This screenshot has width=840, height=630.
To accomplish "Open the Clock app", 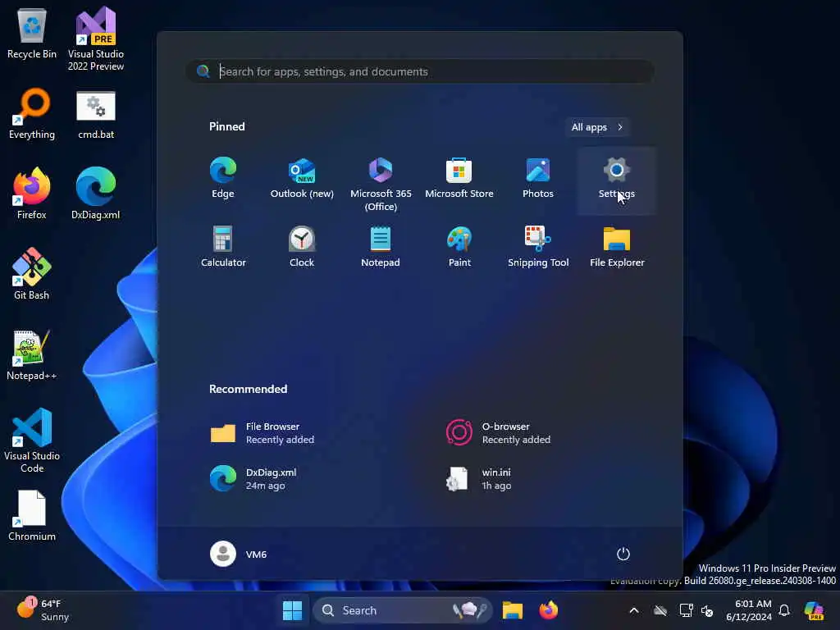I will pos(302,247).
